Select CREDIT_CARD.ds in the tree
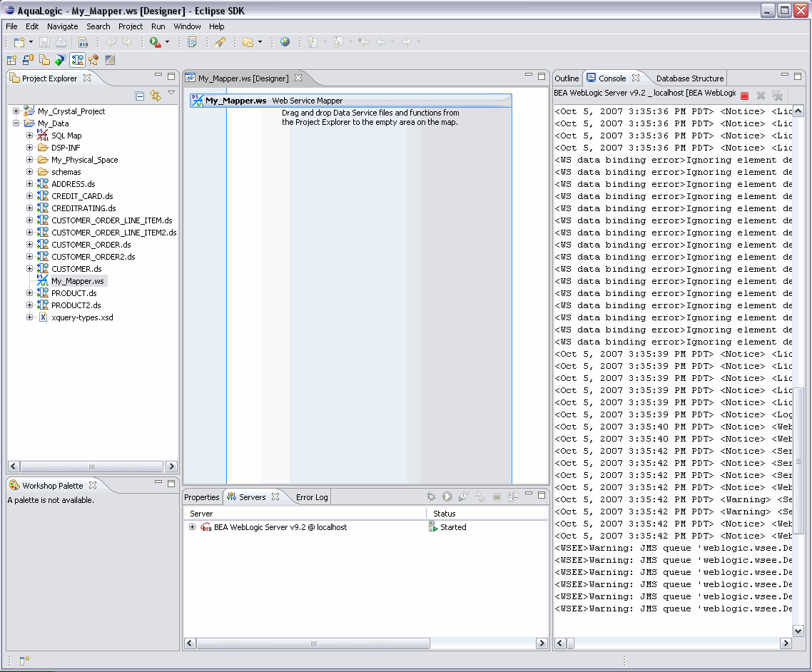The width and height of the screenshot is (812, 672). pyautogui.click(x=82, y=196)
